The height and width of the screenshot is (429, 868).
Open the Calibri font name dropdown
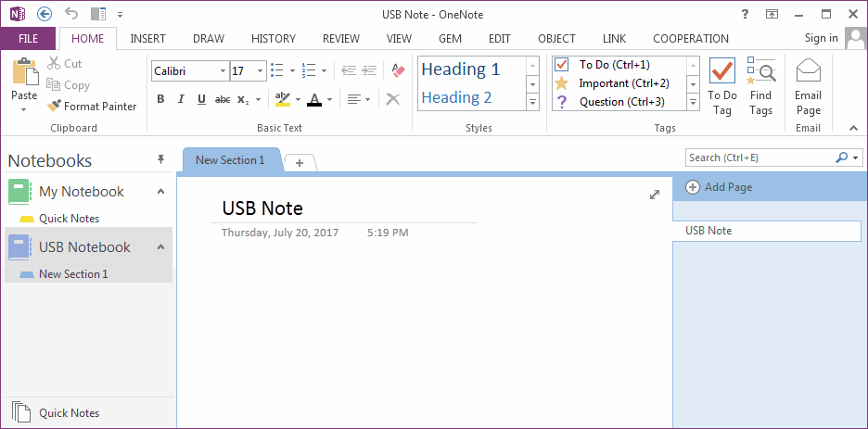(x=223, y=70)
